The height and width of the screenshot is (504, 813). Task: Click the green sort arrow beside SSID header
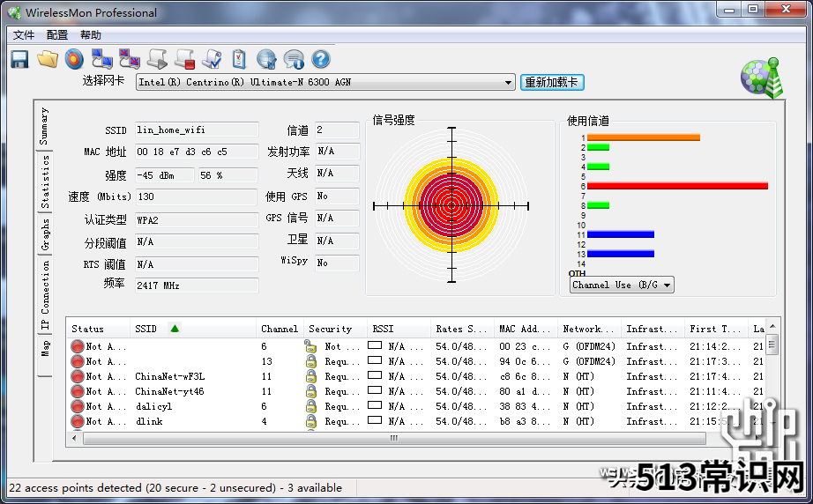point(175,329)
